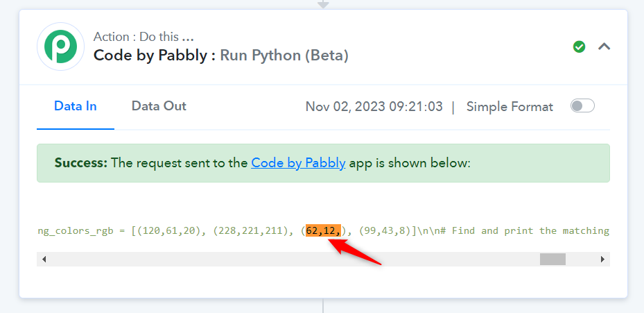Click the down connector arrow above step
Viewport: 644px width, 313px height.
[x=323, y=4]
